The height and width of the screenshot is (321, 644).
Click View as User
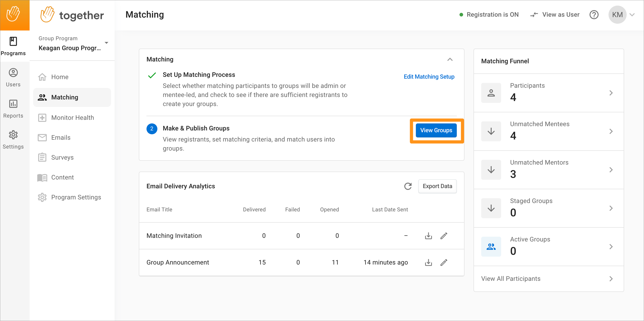click(x=561, y=15)
